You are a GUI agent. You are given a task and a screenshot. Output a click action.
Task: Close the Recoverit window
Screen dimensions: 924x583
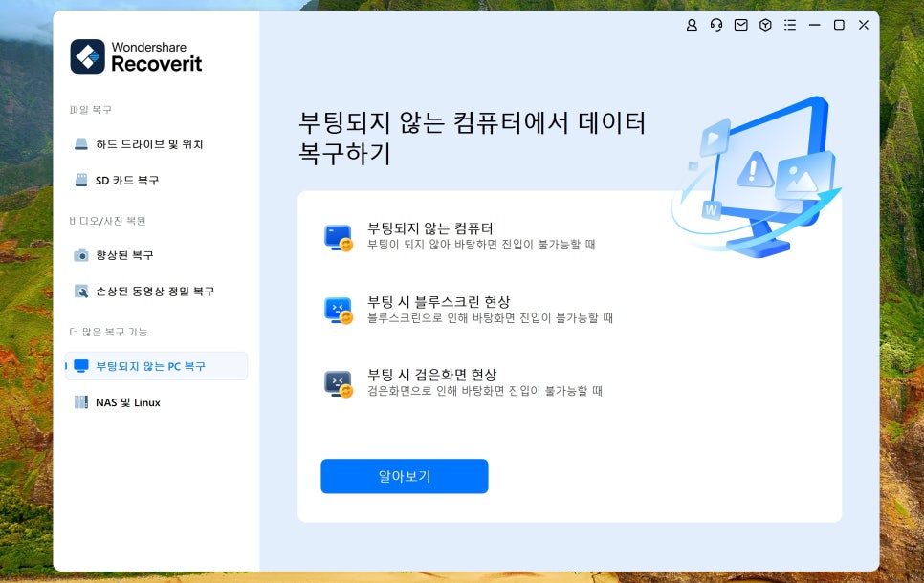(864, 25)
